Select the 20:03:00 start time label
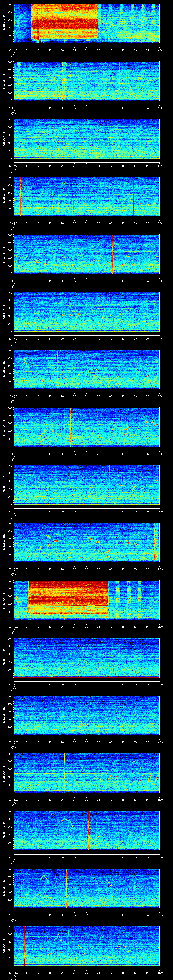 [13, 166]
